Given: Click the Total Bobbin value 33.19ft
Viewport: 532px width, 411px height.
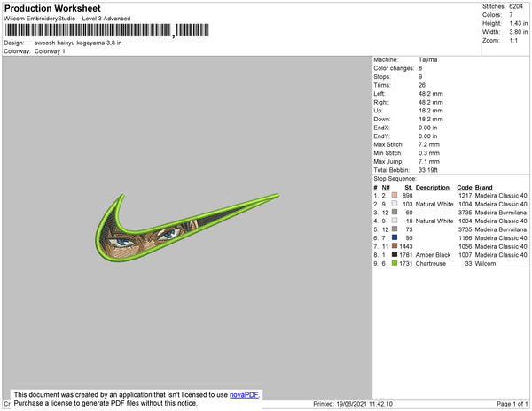Looking at the screenshot, I should pos(428,170).
